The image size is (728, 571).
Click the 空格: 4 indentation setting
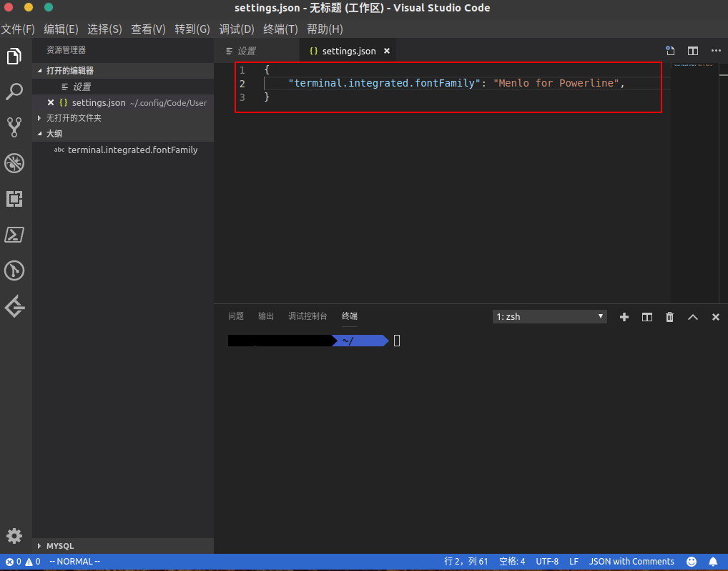click(x=512, y=561)
